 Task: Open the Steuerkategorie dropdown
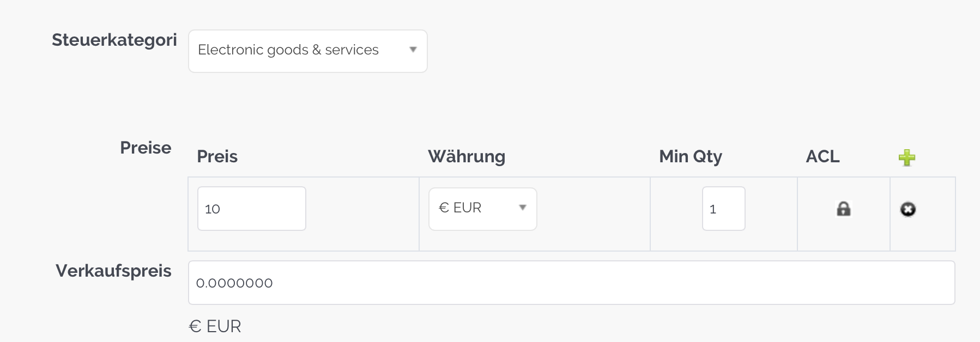[x=307, y=51]
